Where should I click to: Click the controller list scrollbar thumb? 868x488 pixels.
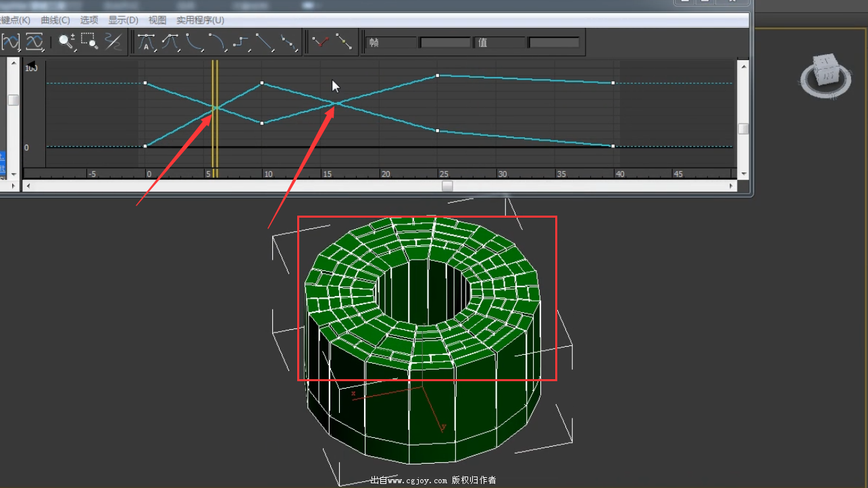tap(14, 99)
